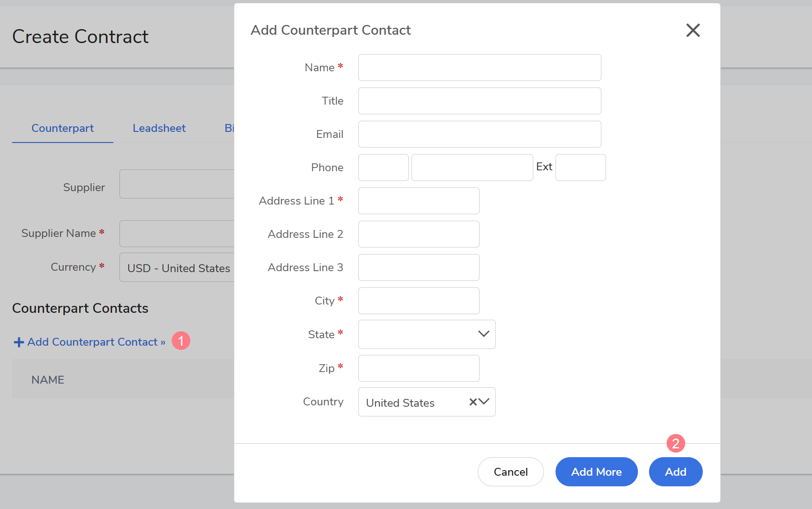
Task: Clear the United States country selection
Action: [x=473, y=402]
